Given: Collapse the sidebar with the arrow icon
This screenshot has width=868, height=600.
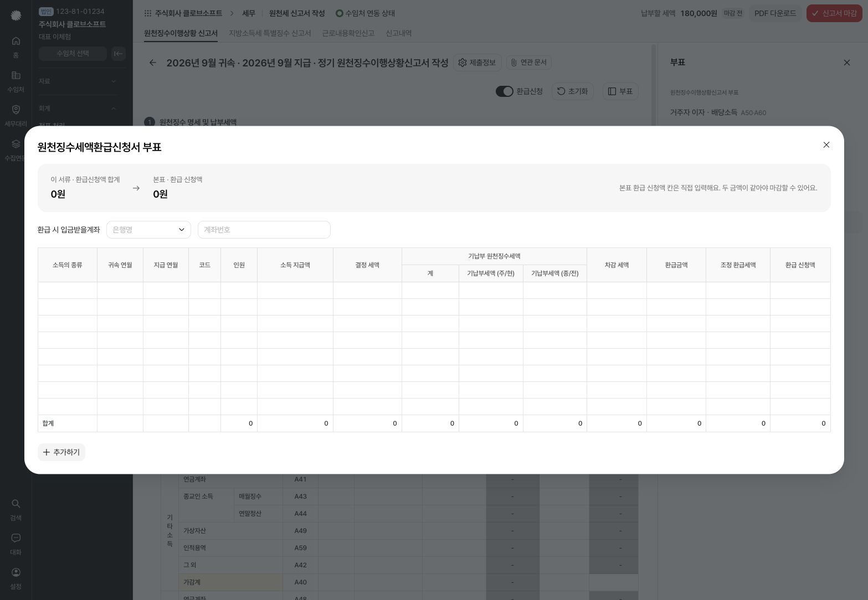Looking at the screenshot, I should tap(119, 54).
